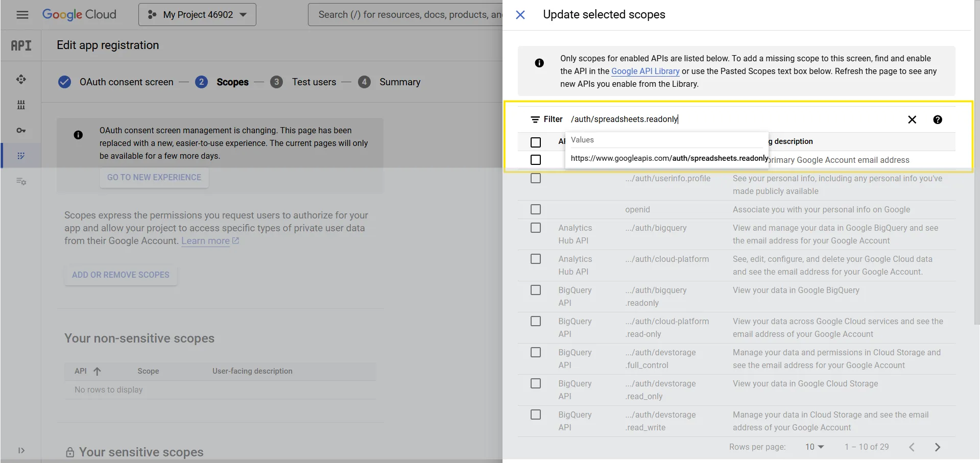The width and height of the screenshot is (980, 463).
Task: Clear the scope filter text
Action: [912, 119]
